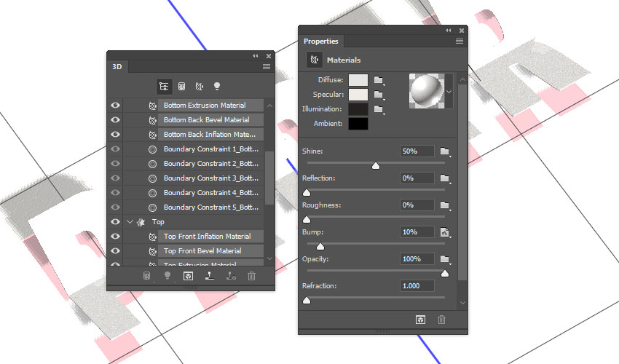Click Materials icon in Properties header
The width and height of the screenshot is (619, 364).
tap(315, 60)
